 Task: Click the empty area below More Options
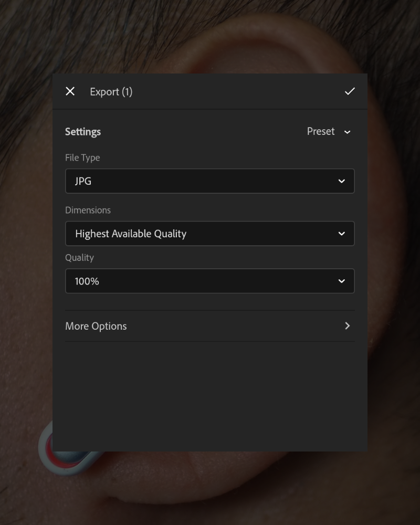click(x=209, y=396)
